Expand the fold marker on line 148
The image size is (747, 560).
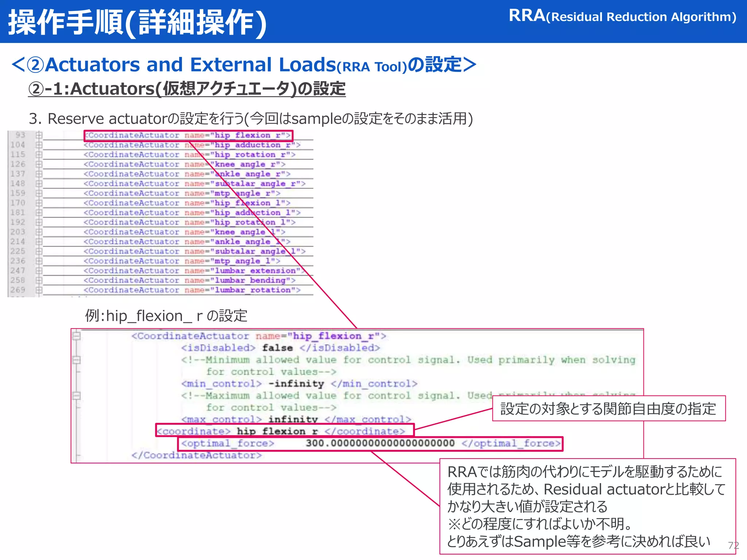point(39,184)
